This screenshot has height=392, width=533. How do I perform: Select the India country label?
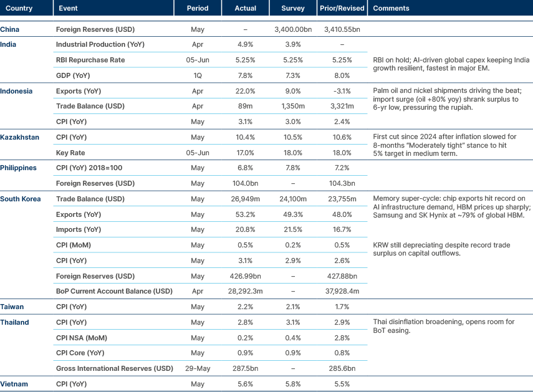(x=8, y=44)
